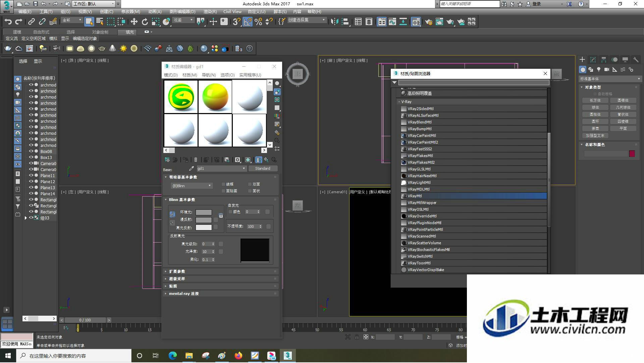Switch to the 自由形式 ribbon tab
Viewport: 644px width, 363px height.
(41, 32)
